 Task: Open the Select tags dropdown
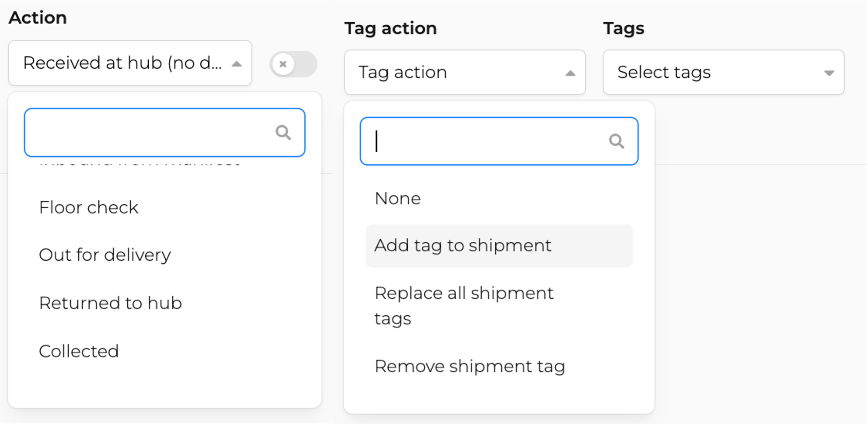[x=723, y=72]
